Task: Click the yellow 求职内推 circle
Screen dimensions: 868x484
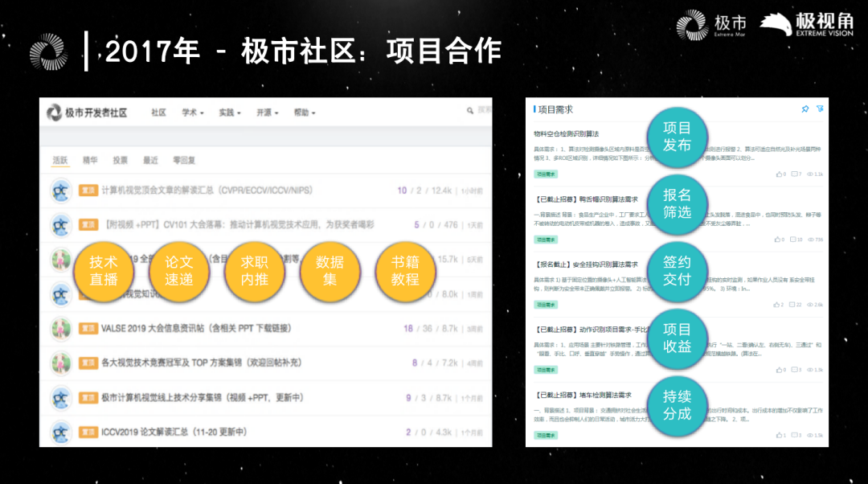Action: (x=255, y=272)
